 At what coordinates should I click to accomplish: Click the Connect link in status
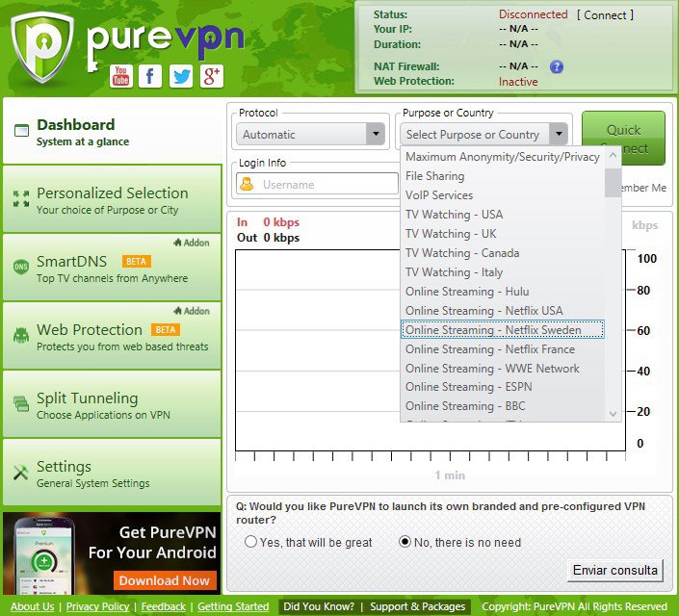tap(605, 15)
